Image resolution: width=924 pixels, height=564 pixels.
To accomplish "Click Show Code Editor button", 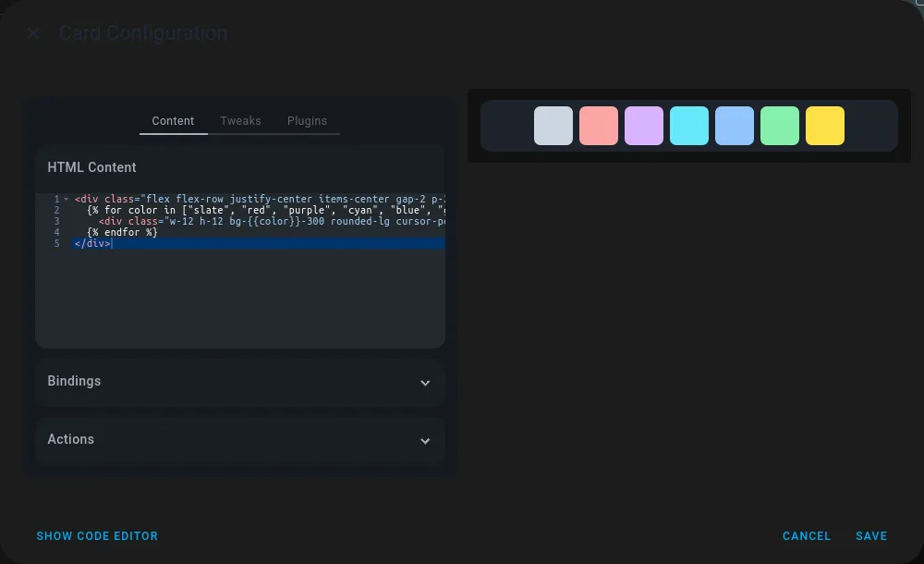I will point(97,536).
